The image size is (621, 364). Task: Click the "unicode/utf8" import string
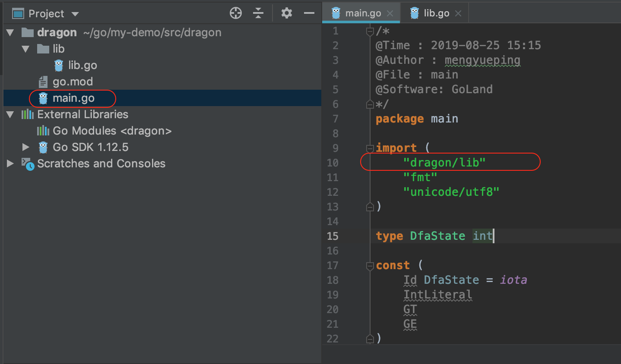pyautogui.click(x=451, y=192)
